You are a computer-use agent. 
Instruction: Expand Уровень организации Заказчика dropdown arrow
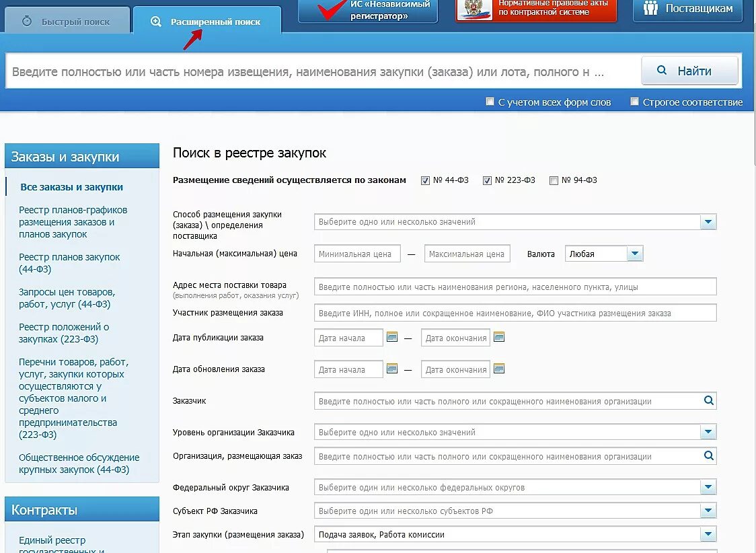tap(708, 432)
